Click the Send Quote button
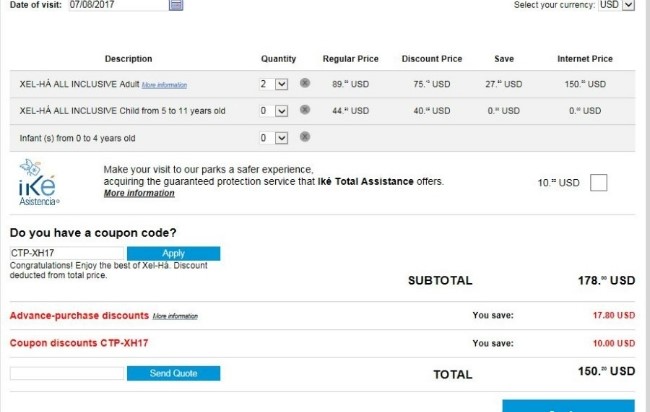Viewport: 650px width, 412px height. pyautogui.click(x=173, y=373)
